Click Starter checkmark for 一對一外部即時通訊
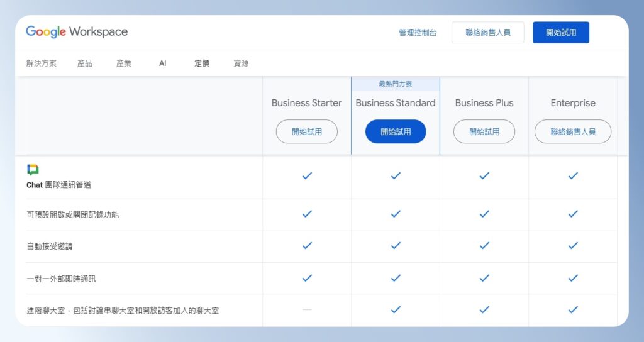Image resolution: width=644 pixels, height=342 pixels. (x=307, y=278)
